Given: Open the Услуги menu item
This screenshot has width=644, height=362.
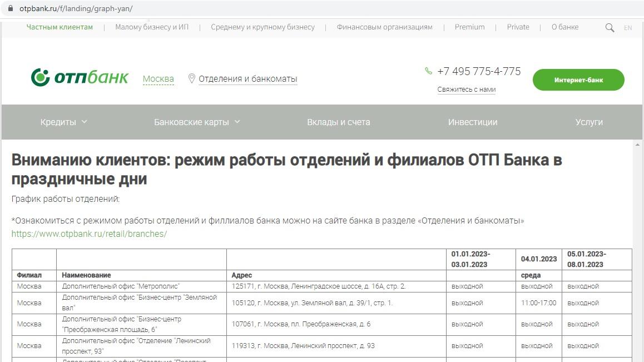Looking at the screenshot, I should [589, 122].
